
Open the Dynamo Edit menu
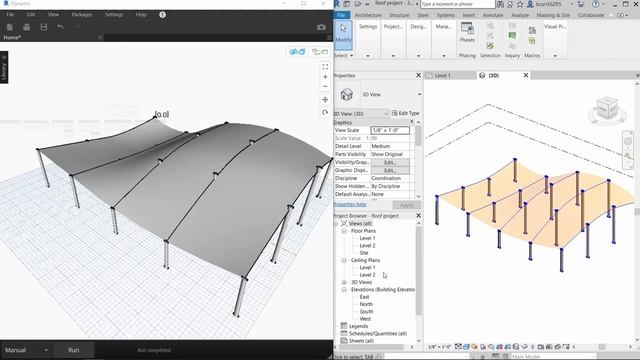[31, 15]
